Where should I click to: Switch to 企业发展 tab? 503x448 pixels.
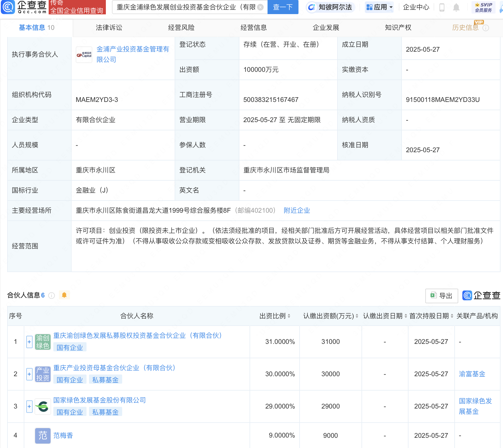click(x=326, y=28)
